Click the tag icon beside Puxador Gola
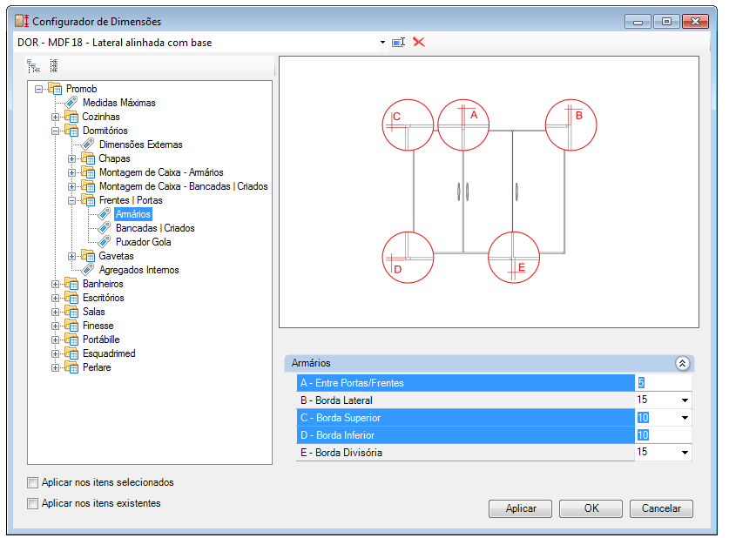The height and width of the screenshot is (538, 756). [x=105, y=241]
